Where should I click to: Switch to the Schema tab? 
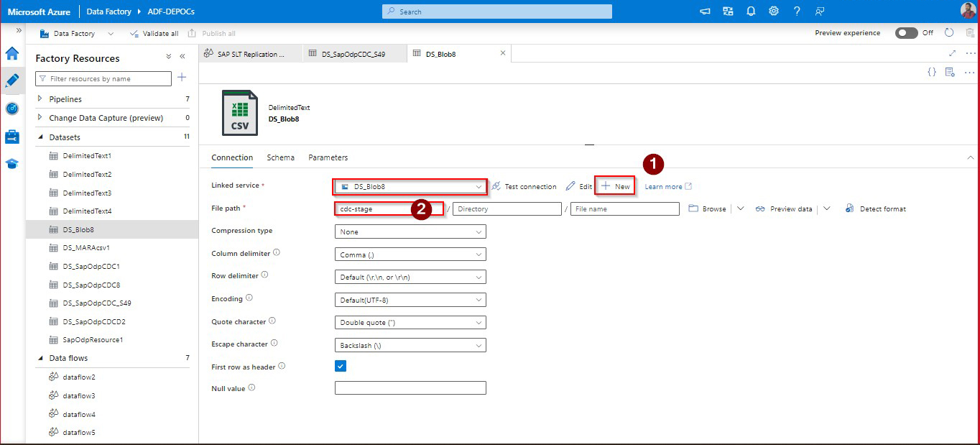coord(280,157)
